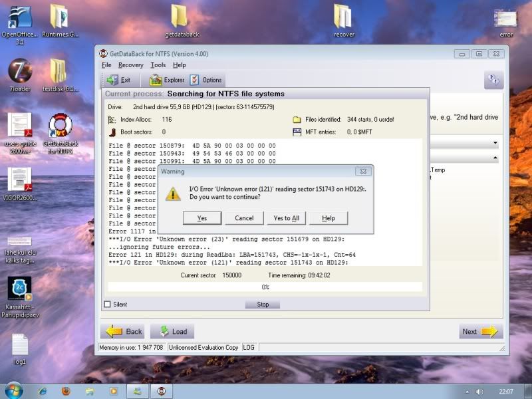532x399 pixels.
Task: Switch to the GetDataBack taskbar button
Action: point(162,391)
